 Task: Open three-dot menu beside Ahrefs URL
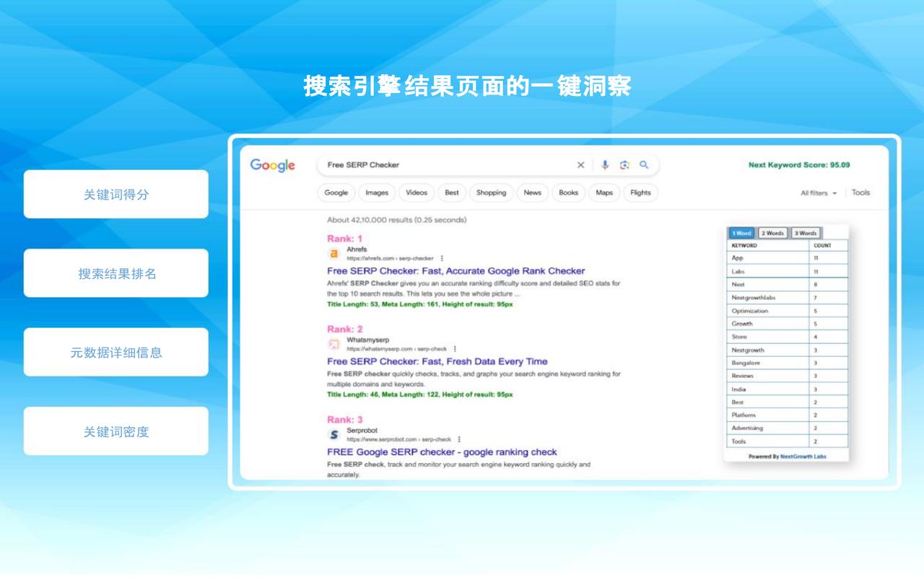[x=442, y=258]
